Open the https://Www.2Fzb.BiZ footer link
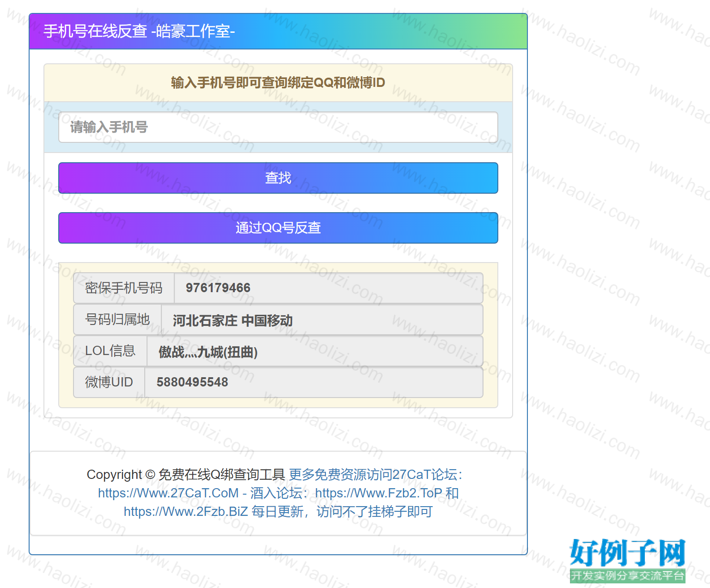The width and height of the screenshot is (710, 588). click(x=186, y=512)
